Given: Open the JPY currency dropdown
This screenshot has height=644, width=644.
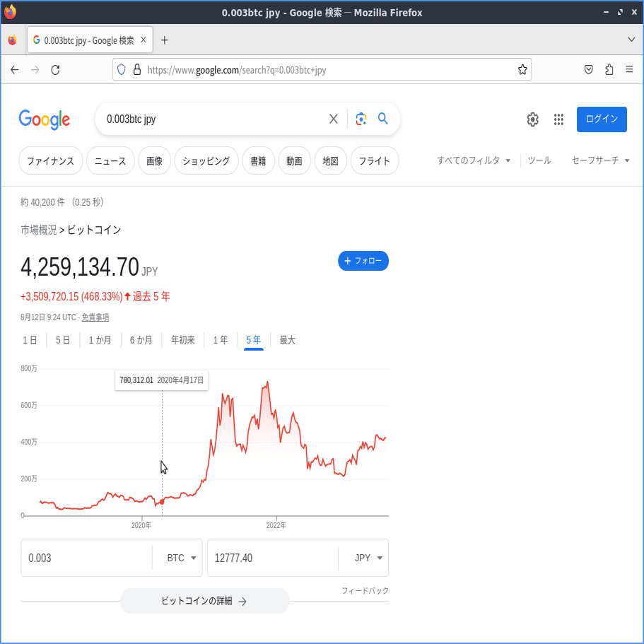Looking at the screenshot, I should point(368,558).
